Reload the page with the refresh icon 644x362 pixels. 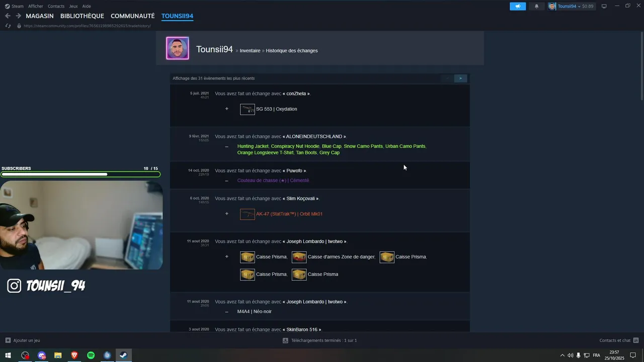[8, 26]
